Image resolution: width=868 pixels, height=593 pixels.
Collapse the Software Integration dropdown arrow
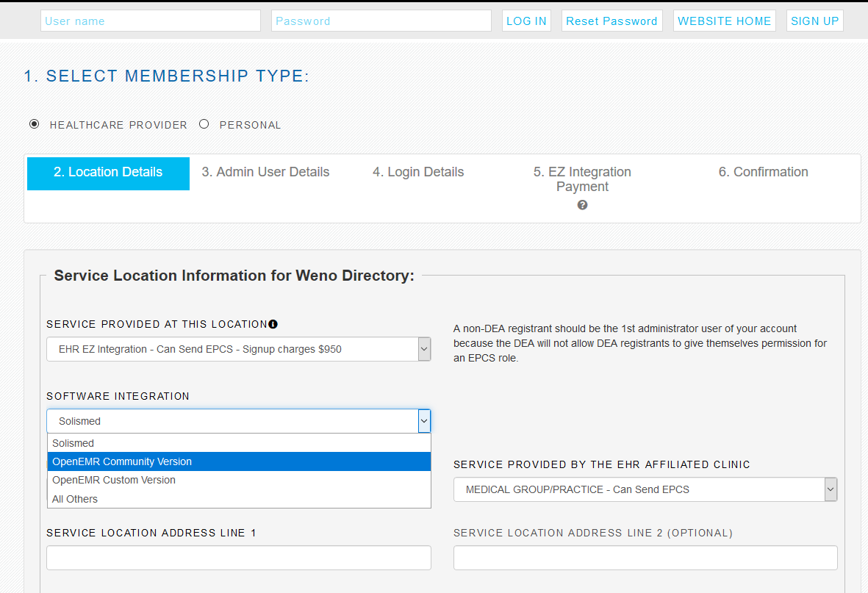click(424, 421)
